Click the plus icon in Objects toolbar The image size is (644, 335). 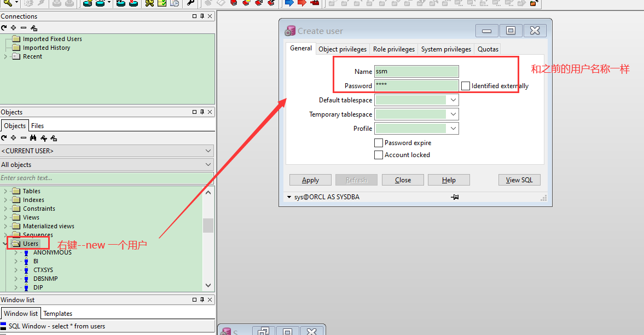coord(14,138)
